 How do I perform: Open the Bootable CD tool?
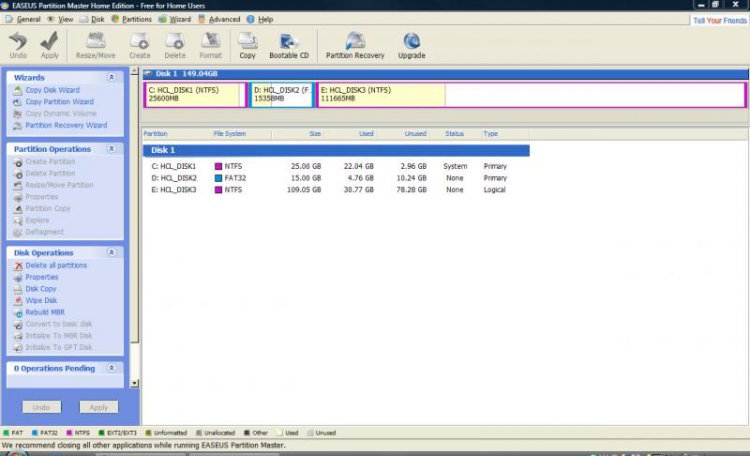289,45
